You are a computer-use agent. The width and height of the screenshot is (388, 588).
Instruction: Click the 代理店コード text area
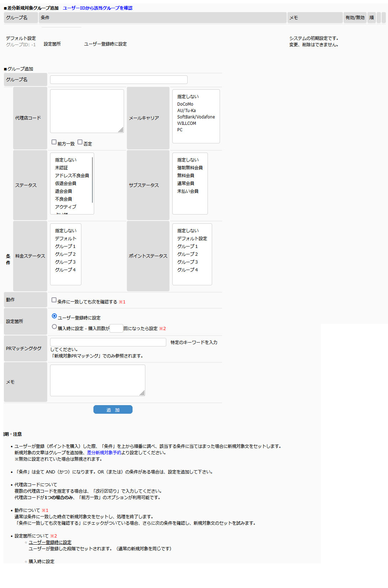87,111
